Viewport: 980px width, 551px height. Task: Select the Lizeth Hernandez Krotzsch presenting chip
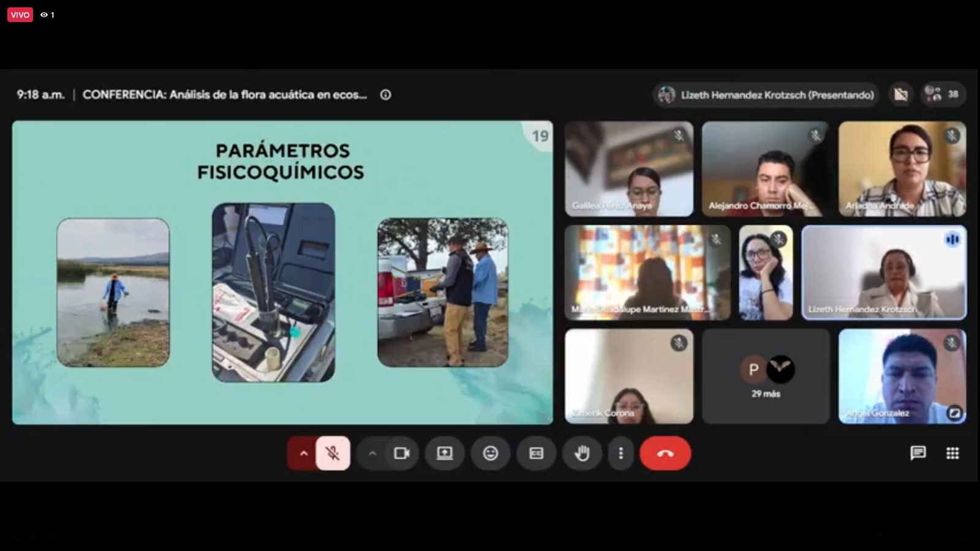766,95
